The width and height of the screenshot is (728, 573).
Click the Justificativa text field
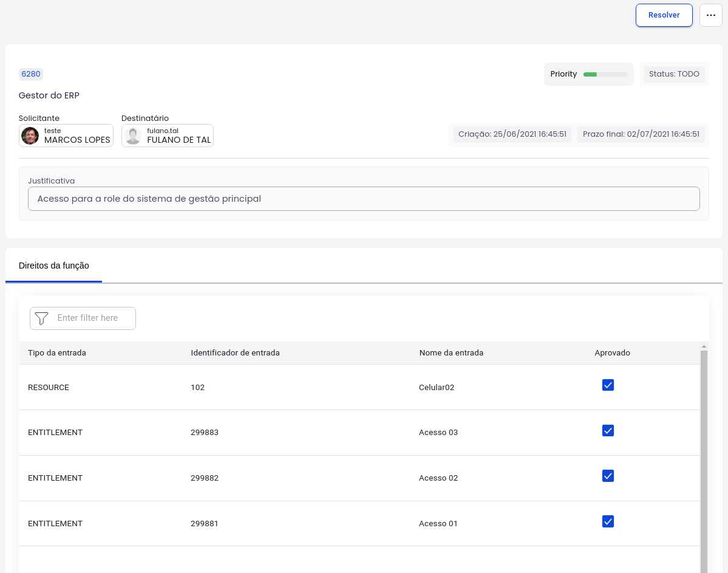pyautogui.click(x=364, y=199)
